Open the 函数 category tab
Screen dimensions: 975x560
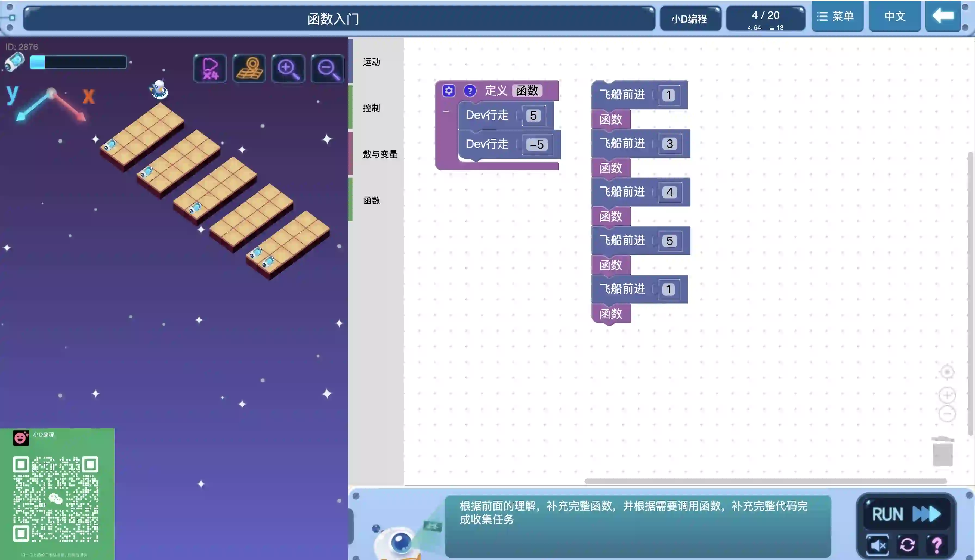(372, 200)
